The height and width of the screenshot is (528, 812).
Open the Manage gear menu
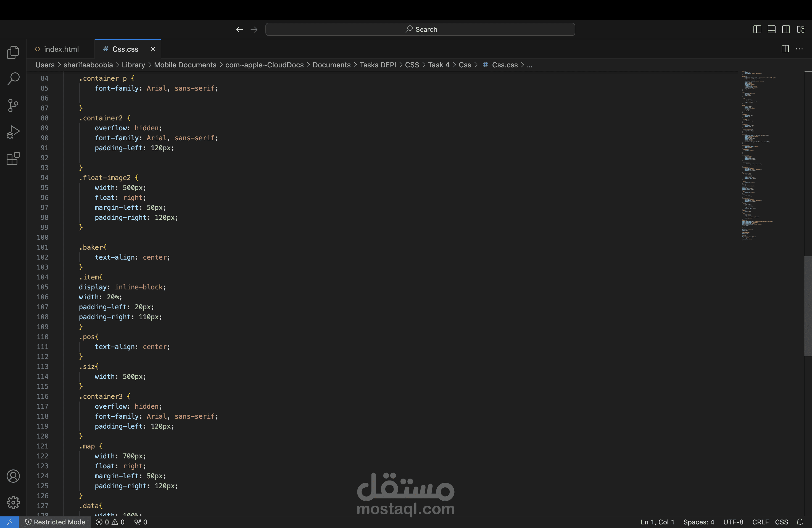point(13,502)
